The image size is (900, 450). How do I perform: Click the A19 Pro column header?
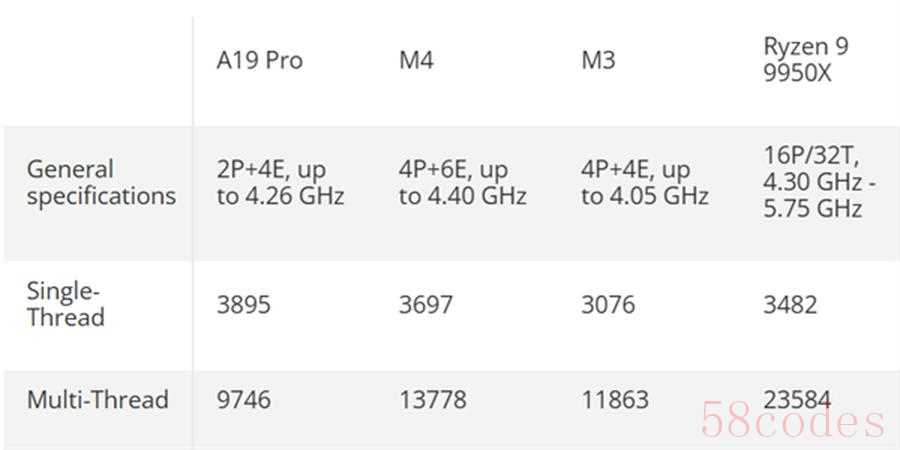[x=259, y=61]
